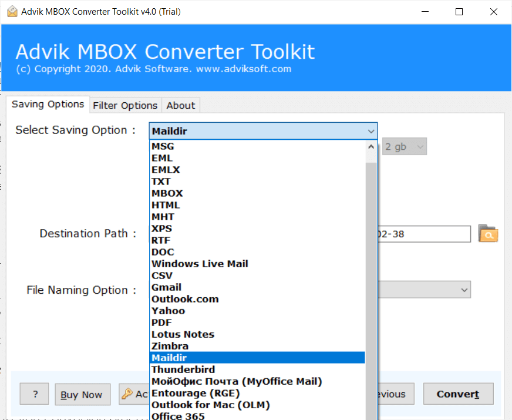Screen dimensions: 512x420
Task: Pick XPS from the list
Action: [x=257, y=229]
